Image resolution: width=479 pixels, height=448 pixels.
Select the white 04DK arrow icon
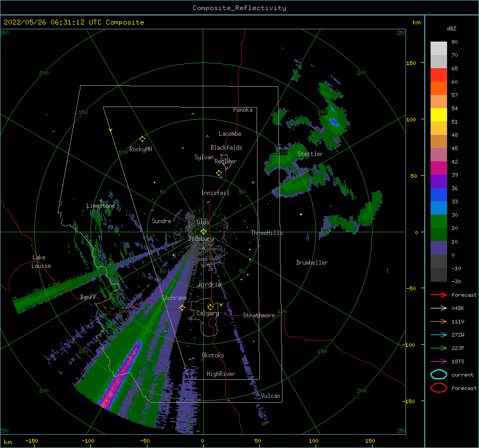pyautogui.click(x=439, y=308)
